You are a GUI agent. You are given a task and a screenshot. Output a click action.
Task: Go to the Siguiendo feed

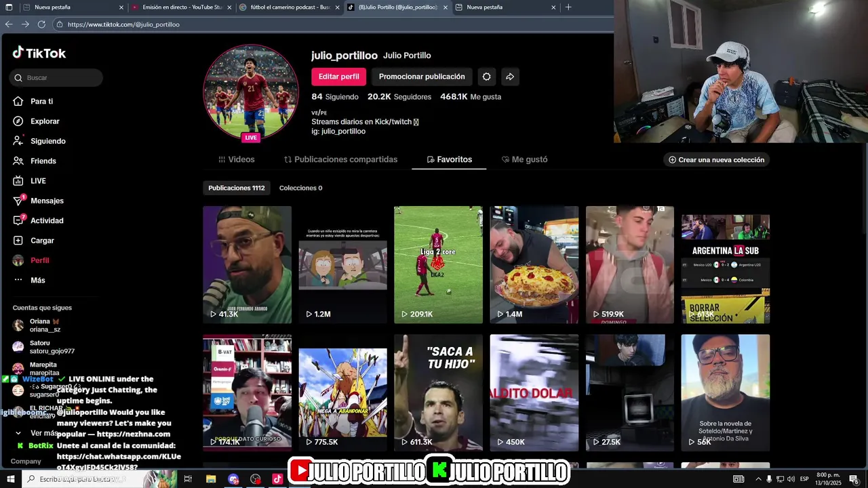47,141
